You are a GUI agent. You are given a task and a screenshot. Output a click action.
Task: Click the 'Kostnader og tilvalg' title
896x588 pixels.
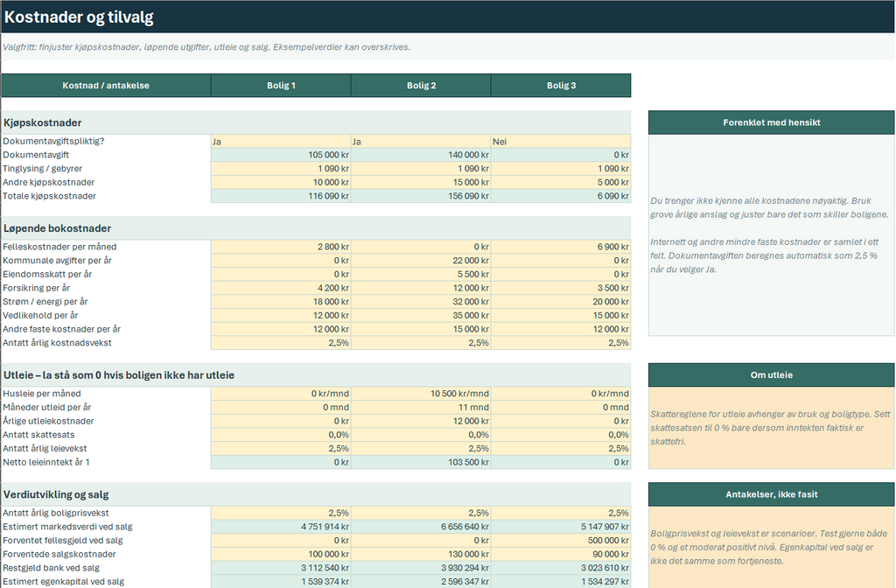pos(79,17)
